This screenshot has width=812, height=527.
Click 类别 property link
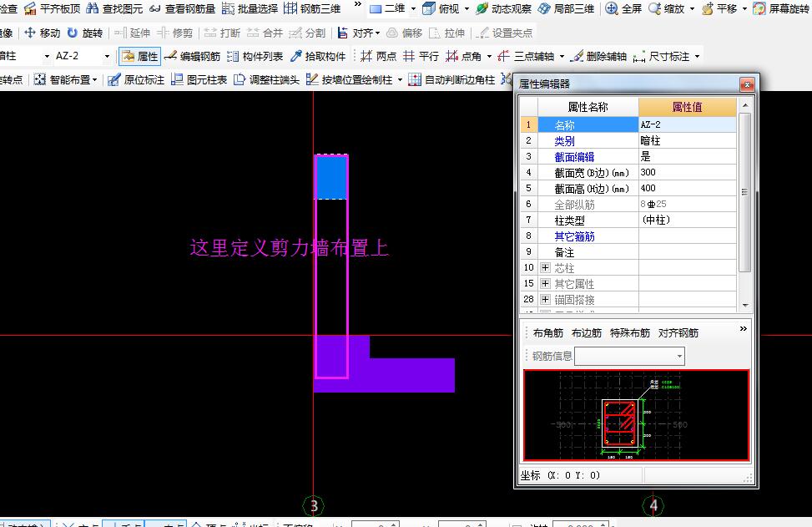(x=564, y=141)
